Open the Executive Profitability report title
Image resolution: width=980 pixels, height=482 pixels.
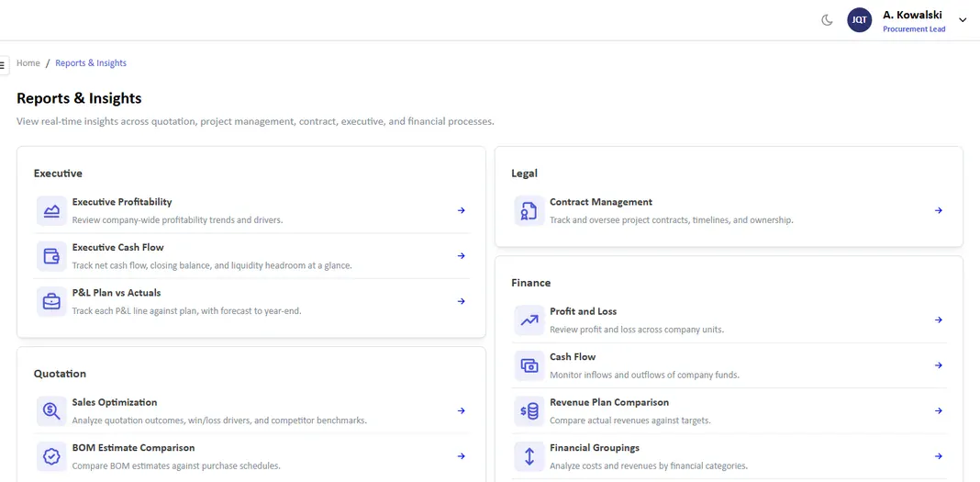122,202
